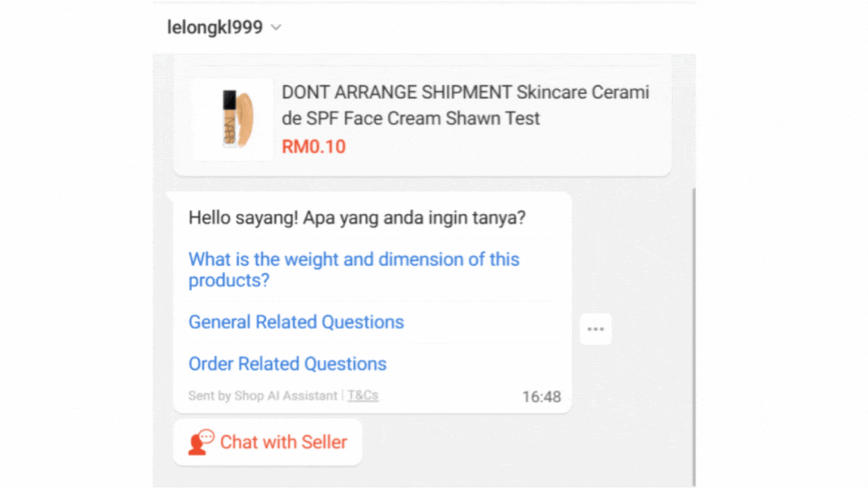This screenshot has width=868, height=488.
Task: Open the seller username dropdown
Action: click(x=276, y=27)
